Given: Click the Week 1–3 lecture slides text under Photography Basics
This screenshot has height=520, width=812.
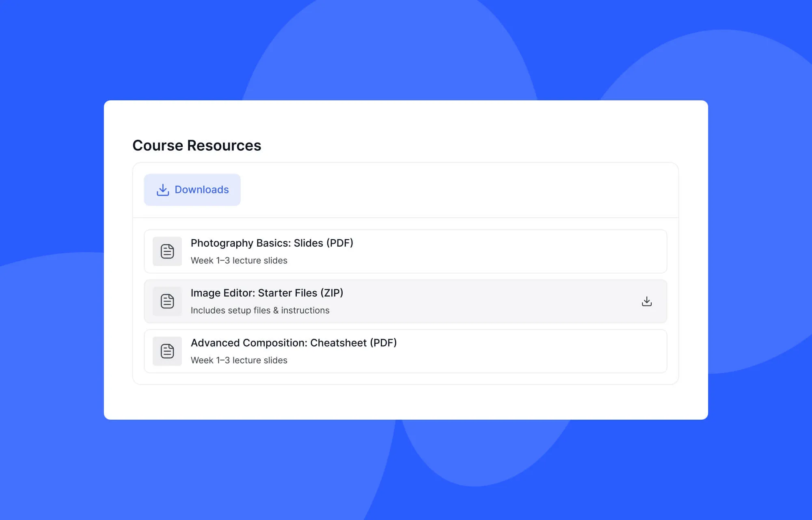Looking at the screenshot, I should pyautogui.click(x=239, y=260).
